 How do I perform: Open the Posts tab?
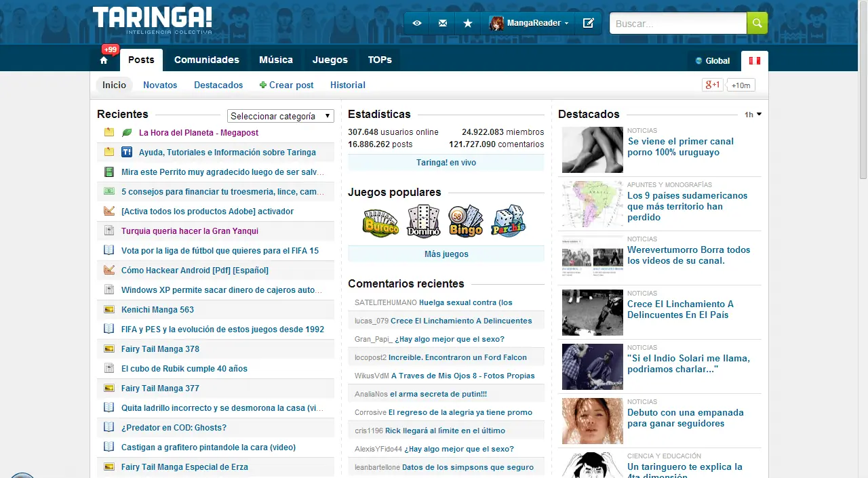click(141, 60)
